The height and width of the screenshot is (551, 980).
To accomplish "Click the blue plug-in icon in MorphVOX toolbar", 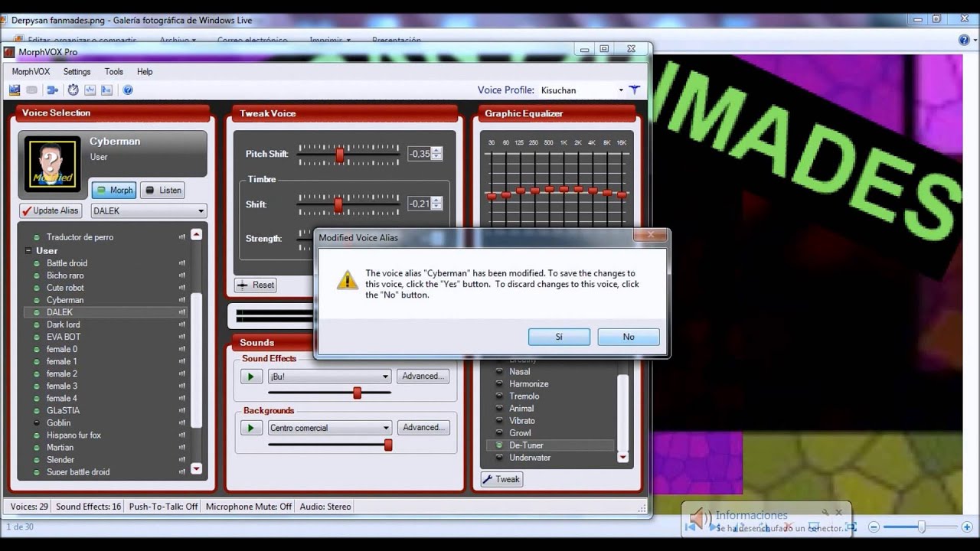I will [52, 90].
